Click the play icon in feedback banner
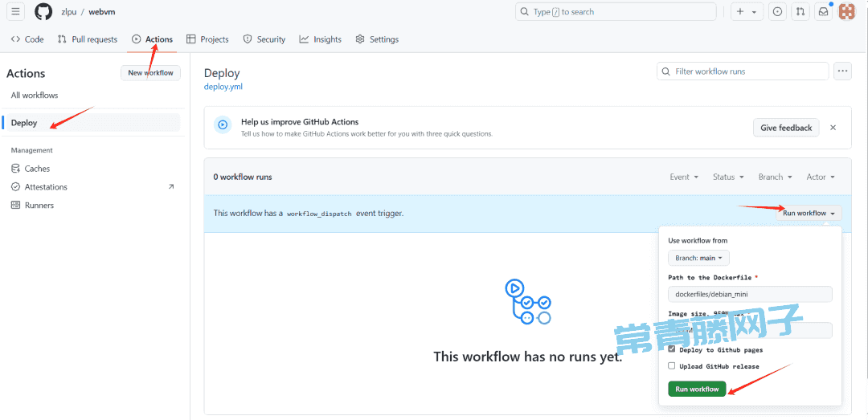This screenshot has width=868, height=420. tap(223, 125)
